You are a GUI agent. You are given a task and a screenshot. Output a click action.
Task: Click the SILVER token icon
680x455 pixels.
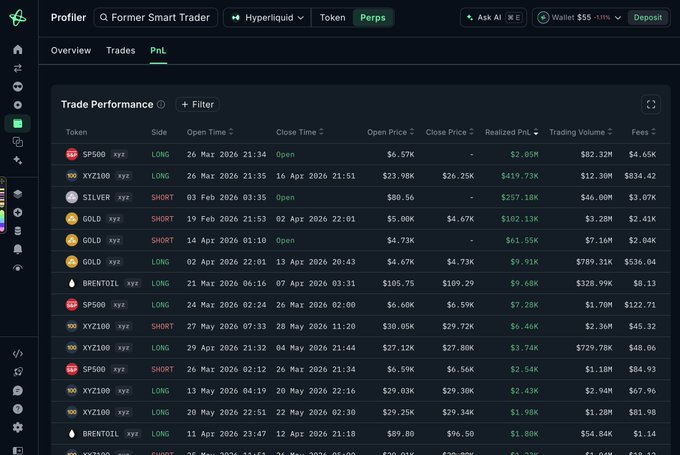[x=72, y=197]
